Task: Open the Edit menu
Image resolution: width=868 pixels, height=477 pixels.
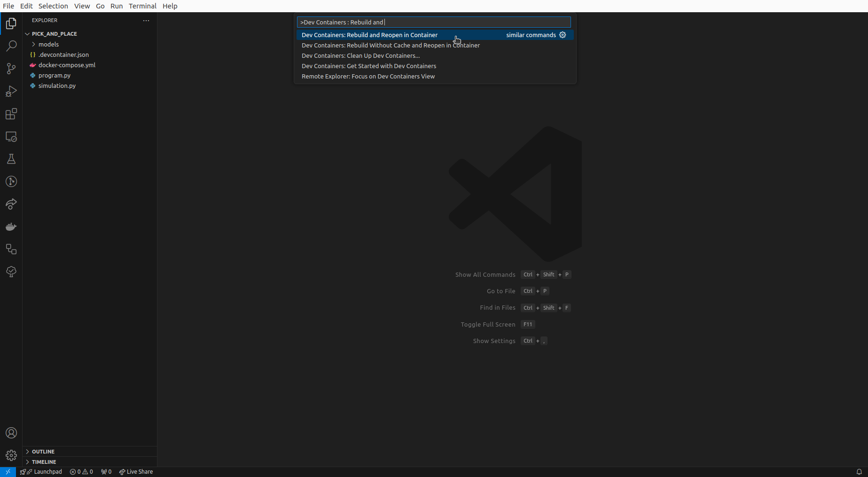Action: (x=26, y=6)
